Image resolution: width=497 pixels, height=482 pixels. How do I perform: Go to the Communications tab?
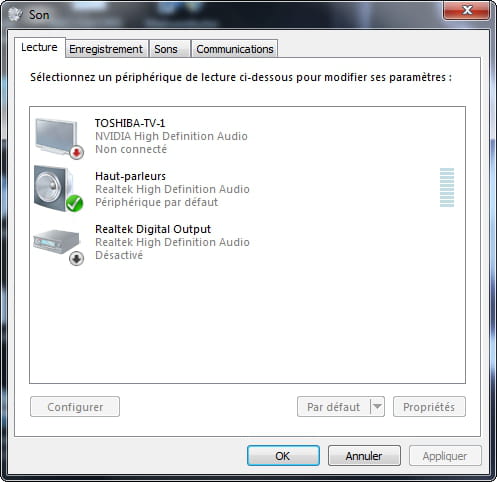pyautogui.click(x=235, y=49)
